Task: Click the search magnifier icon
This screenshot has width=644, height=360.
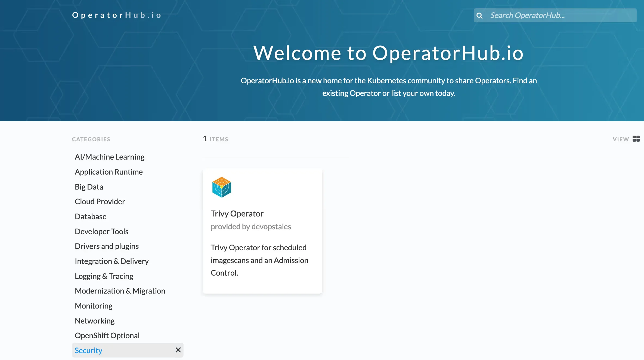Action: [479, 16]
